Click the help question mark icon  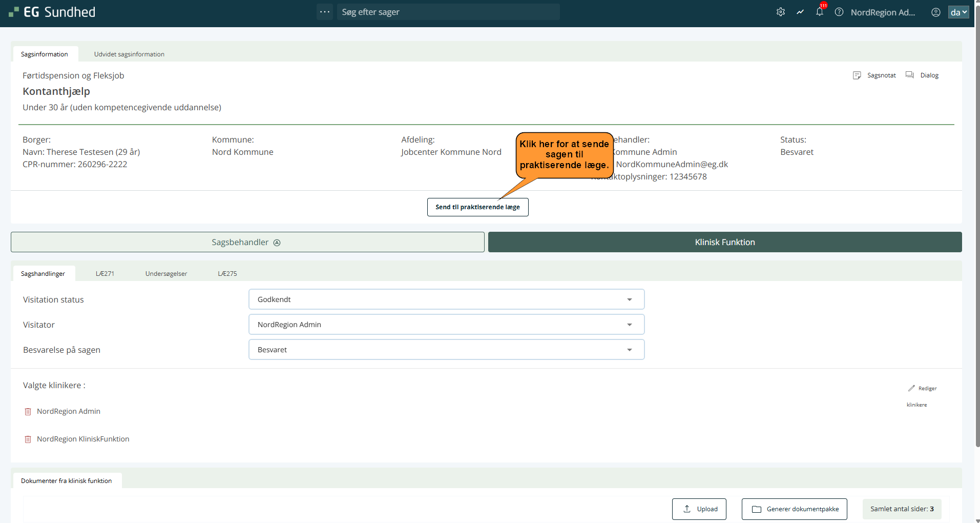839,12
